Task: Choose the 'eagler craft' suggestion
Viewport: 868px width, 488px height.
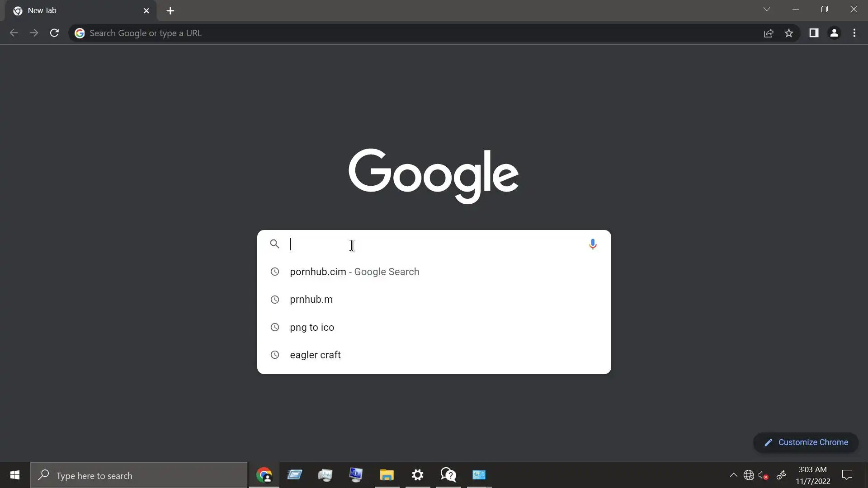Action: click(x=315, y=355)
